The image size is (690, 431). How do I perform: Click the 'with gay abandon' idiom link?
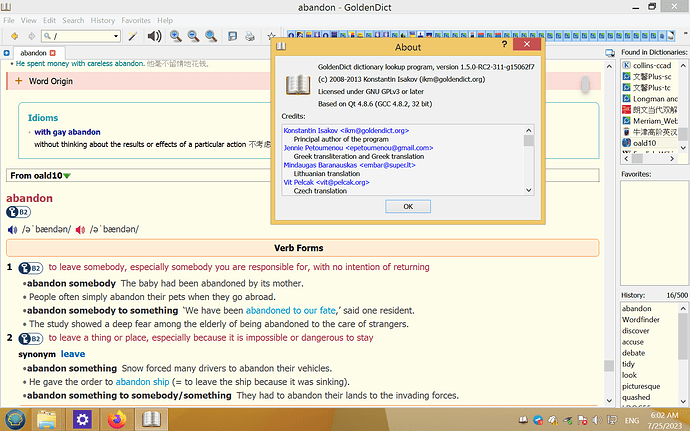pyautogui.click(x=67, y=132)
